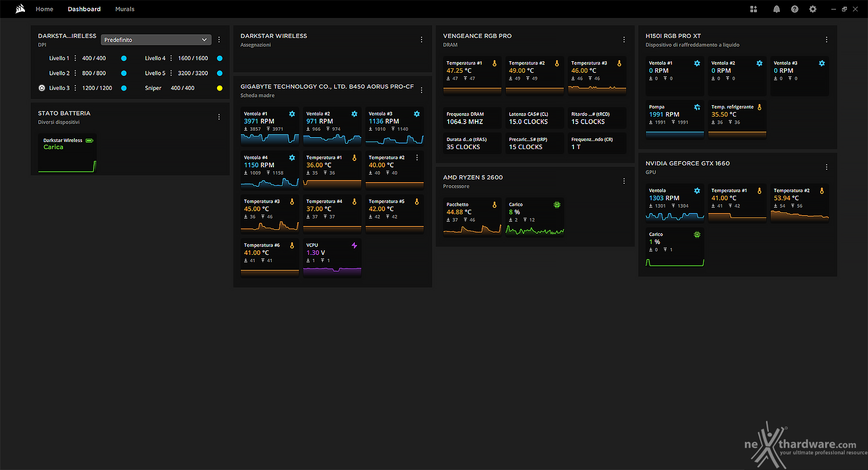Viewport: 868px width, 470px height.
Task: Select the Temperatura #4 37.00 °C tile
Action: 332,214
